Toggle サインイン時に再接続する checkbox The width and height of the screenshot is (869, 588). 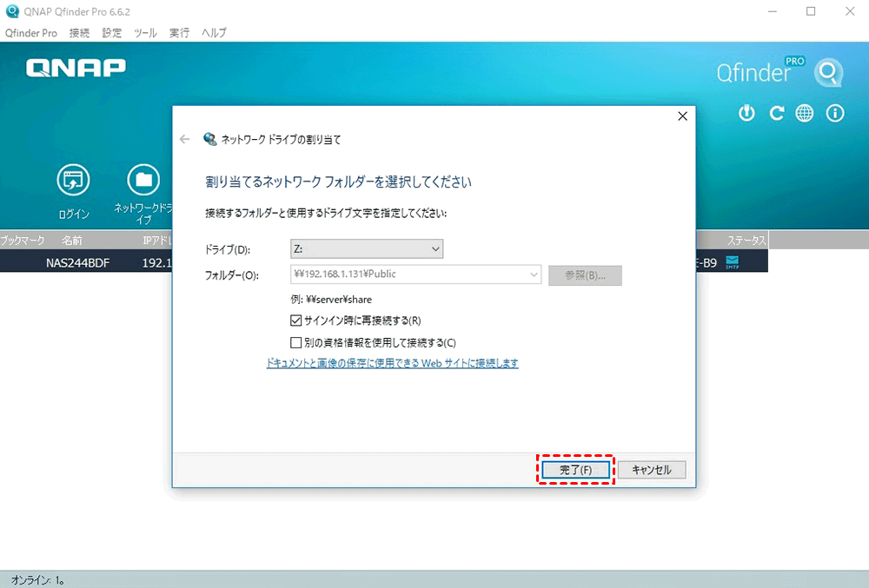tap(296, 320)
